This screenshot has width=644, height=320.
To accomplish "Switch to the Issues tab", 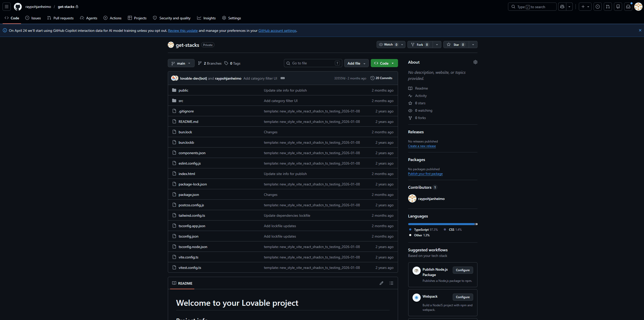I will (x=33, y=18).
